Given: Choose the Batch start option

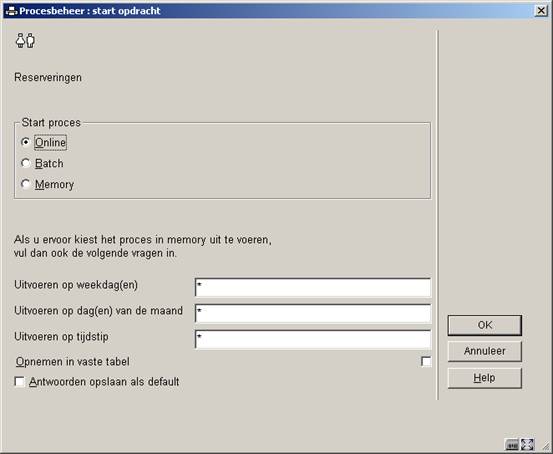Looking at the screenshot, I should (25, 163).
